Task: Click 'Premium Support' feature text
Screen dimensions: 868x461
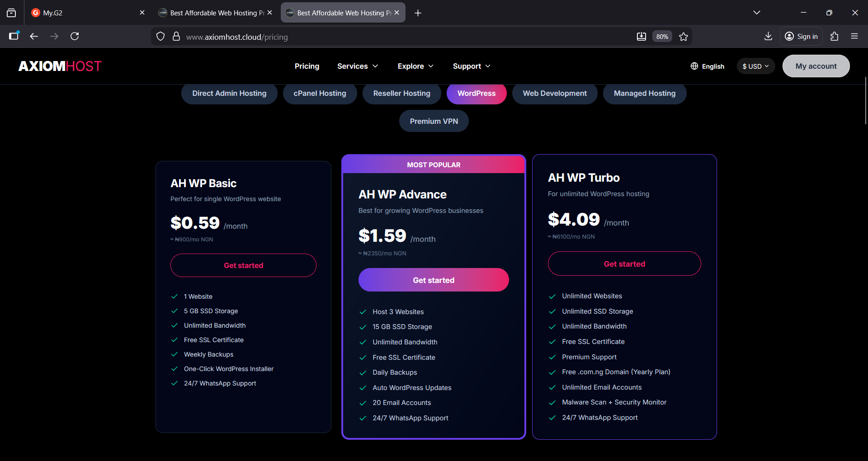Action: point(589,357)
